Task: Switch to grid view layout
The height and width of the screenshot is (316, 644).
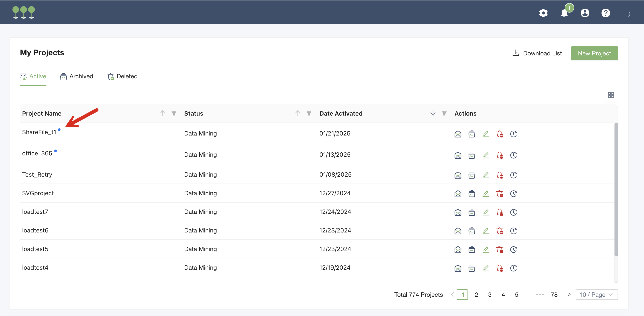Action: tap(611, 95)
